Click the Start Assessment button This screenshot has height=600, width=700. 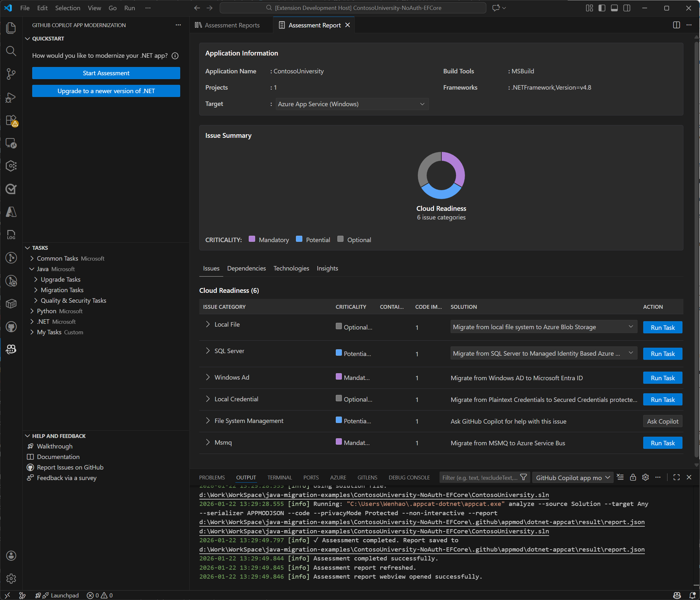tap(106, 73)
